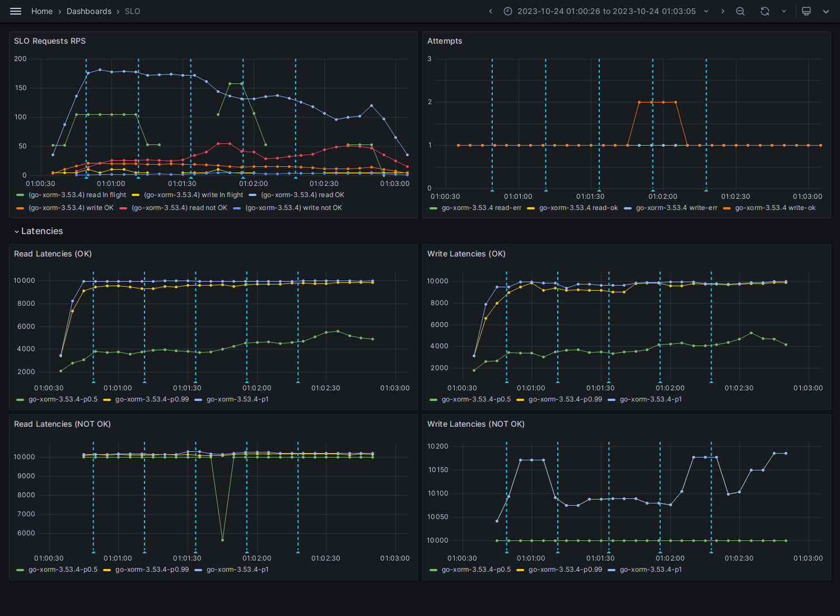840x616 pixels.
Task: Toggle p0.5 series in Read Latencies (OK) legend
Action: [x=63, y=399]
